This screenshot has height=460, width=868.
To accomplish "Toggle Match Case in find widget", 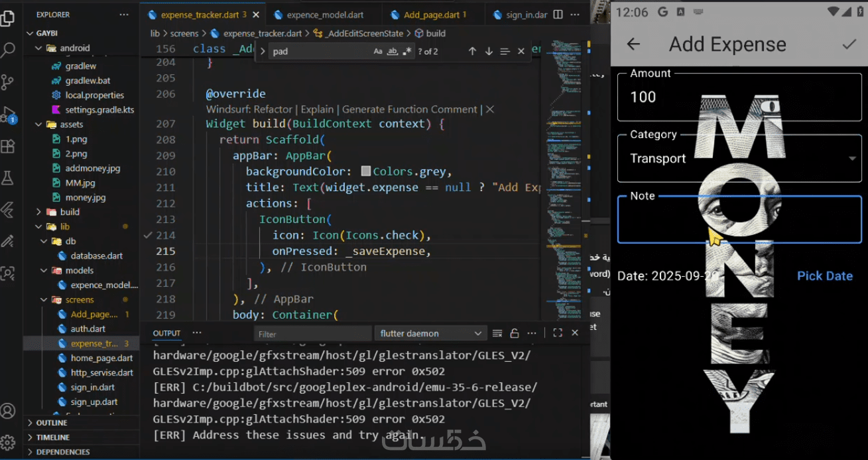I will pyautogui.click(x=378, y=51).
